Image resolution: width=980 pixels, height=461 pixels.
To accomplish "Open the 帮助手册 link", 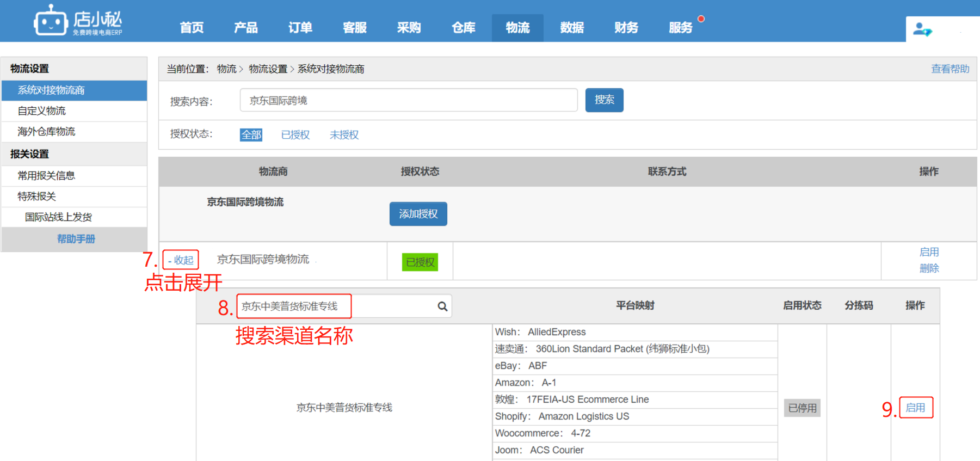I will coord(76,239).
